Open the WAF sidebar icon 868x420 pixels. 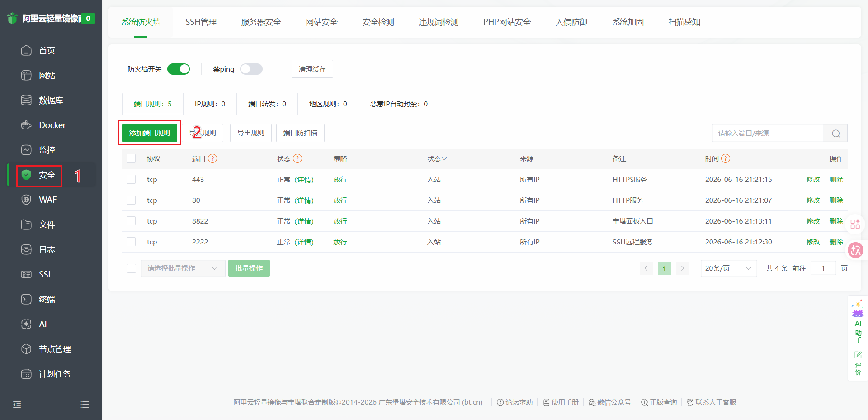(26, 200)
